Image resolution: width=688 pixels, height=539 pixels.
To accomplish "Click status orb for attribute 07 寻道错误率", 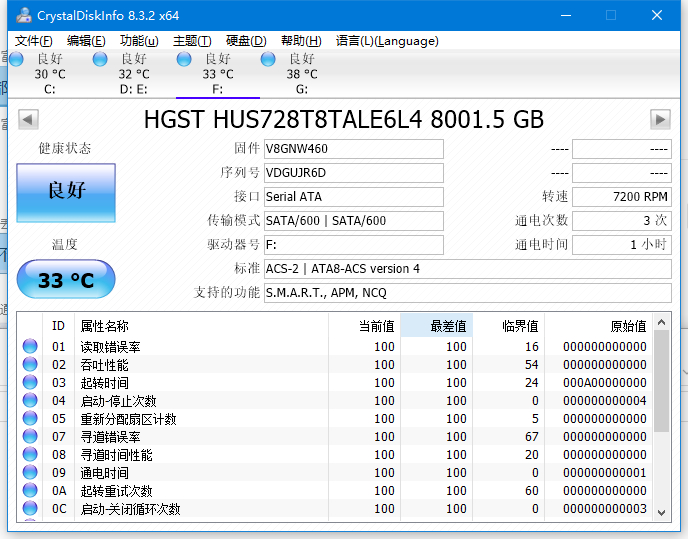I will click(30, 436).
